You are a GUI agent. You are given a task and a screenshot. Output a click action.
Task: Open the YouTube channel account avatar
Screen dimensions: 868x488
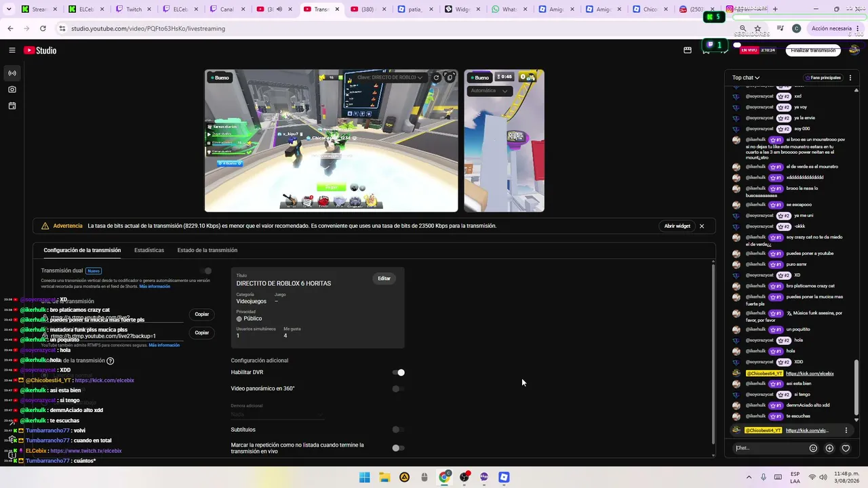coord(854,50)
